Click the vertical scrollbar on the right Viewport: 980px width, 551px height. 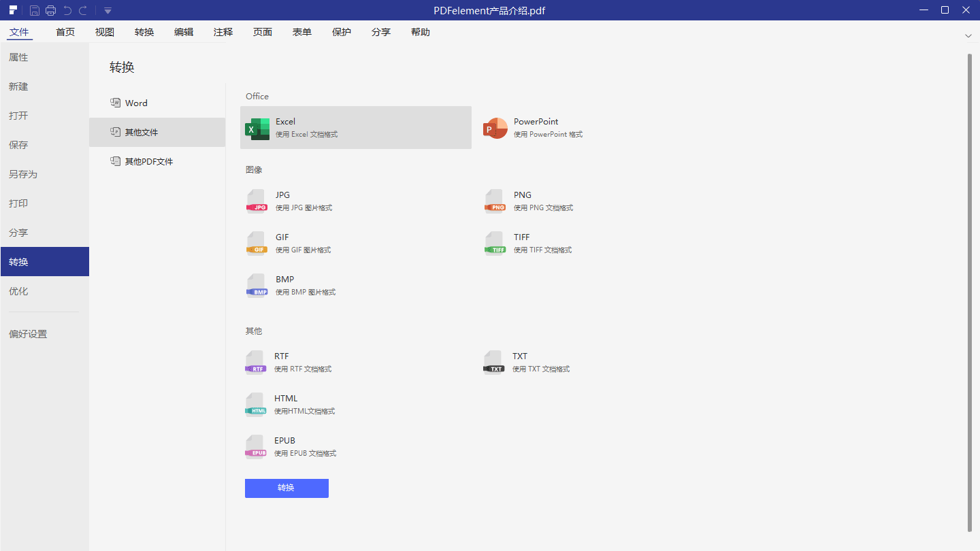pyautogui.click(x=970, y=293)
